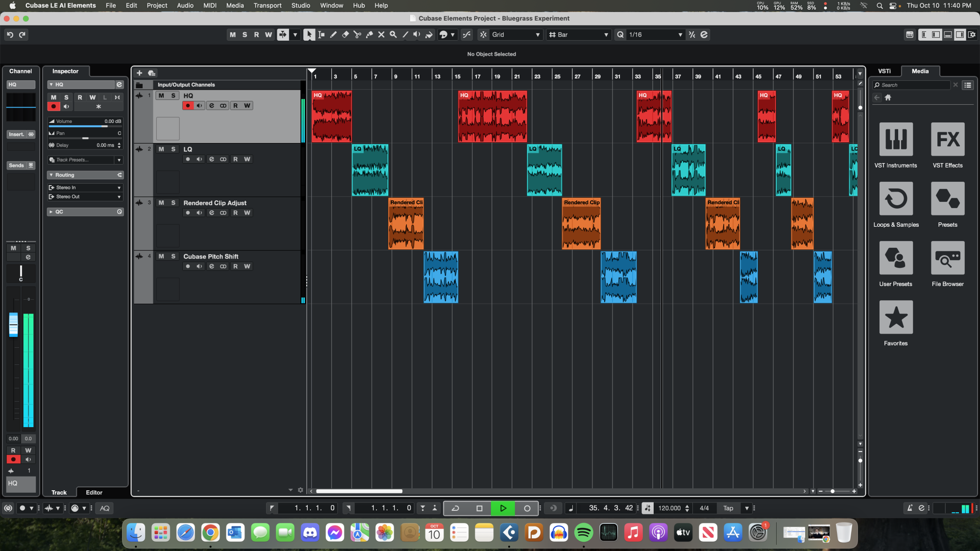This screenshot has width=980, height=551.
Task: Solo the Cubase Pitch Shift track
Action: 173,256
